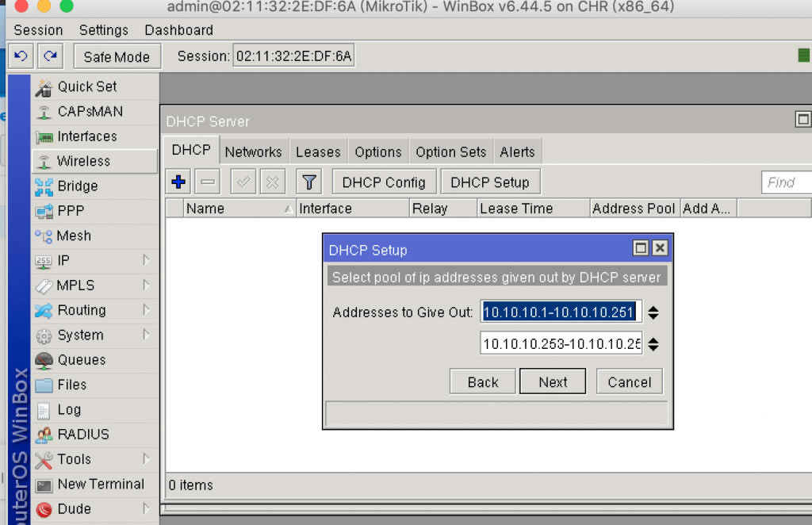
Task: Open New Terminal from sidebar
Action: pos(95,485)
